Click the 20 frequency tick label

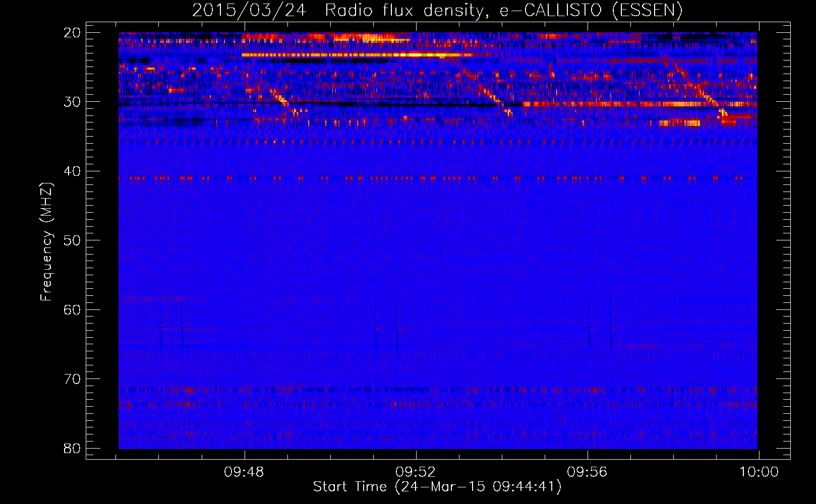(x=72, y=33)
